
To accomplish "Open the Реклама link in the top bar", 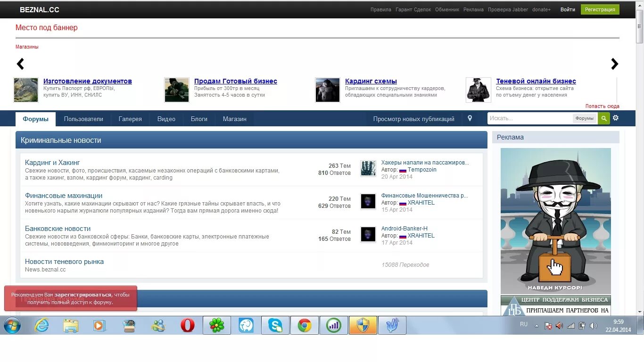I will (x=473, y=9).
